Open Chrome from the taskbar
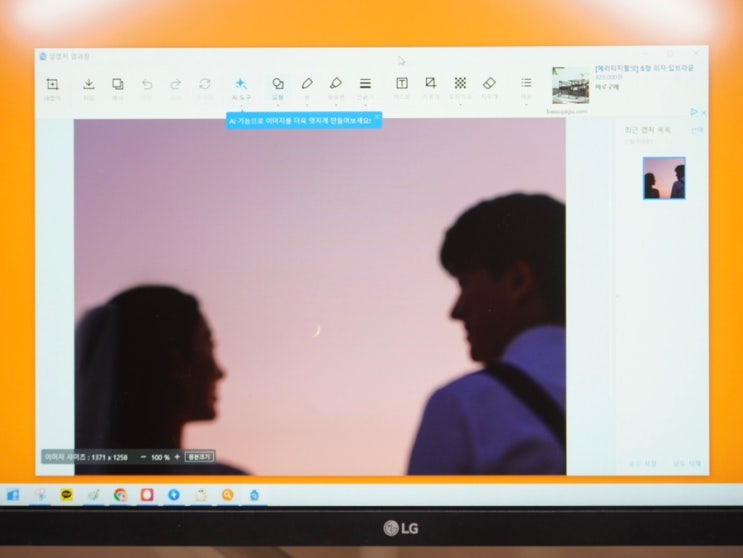Image resolution: width=743 pixels, height=558 pixels. 120,495
